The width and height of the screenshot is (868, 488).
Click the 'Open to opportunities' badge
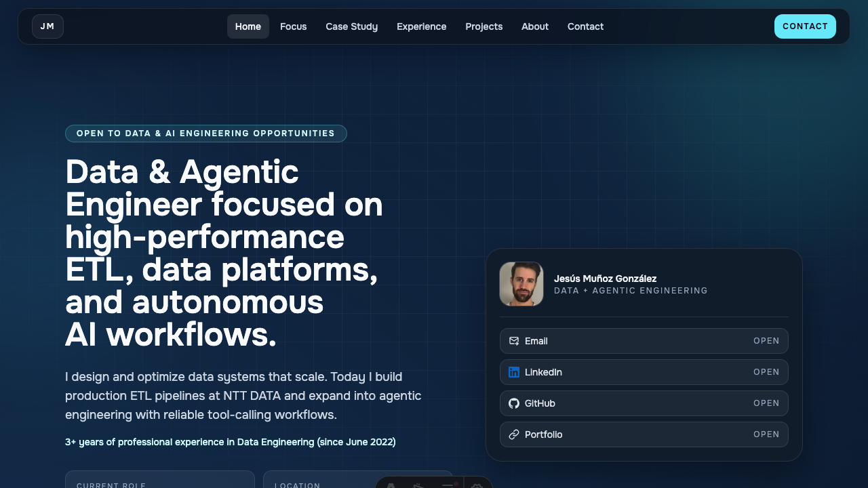click(205, 134)
